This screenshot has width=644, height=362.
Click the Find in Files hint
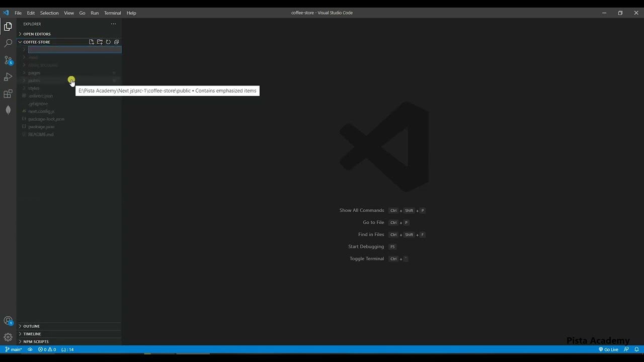[x=371, y=235]
